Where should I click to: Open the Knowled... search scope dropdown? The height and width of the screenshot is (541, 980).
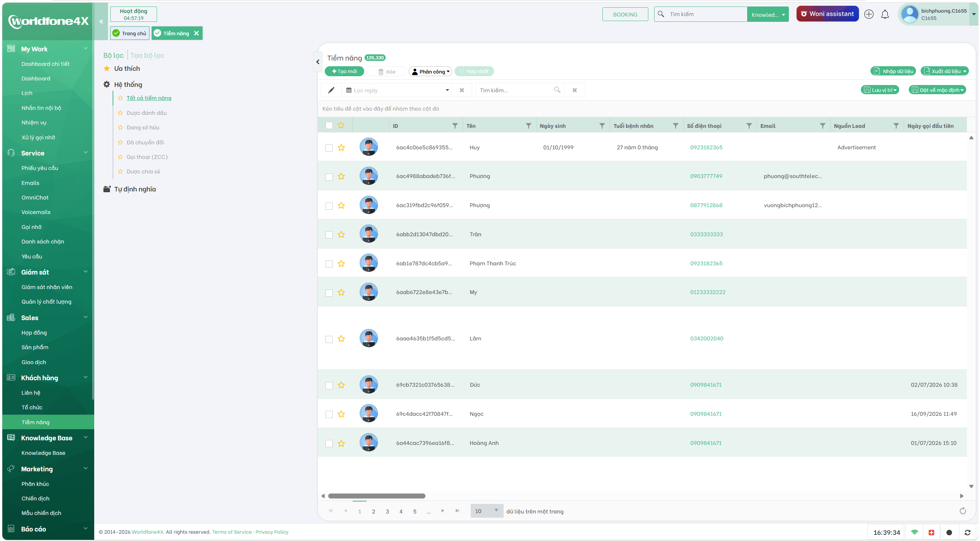pyautogui.click(x=767, y=15)
